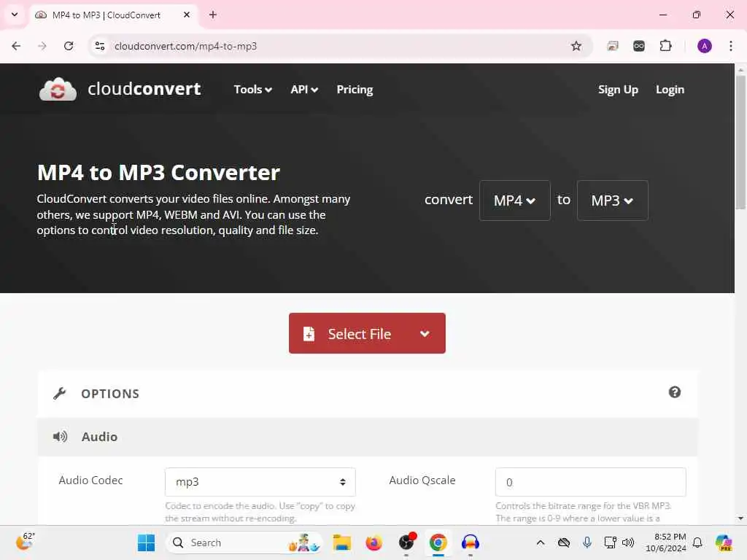
Task: Launch File Explorer from taskbar
Action: [341, 542]
